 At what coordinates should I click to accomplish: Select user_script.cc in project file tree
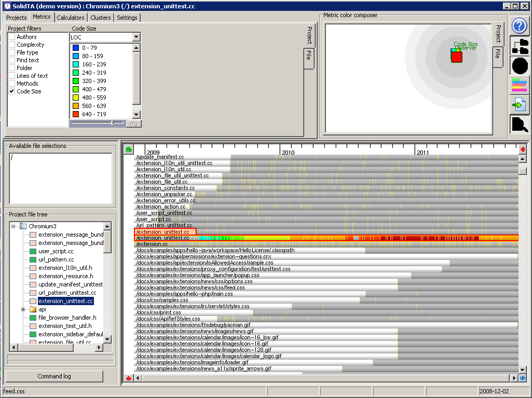tap(56, 251)
